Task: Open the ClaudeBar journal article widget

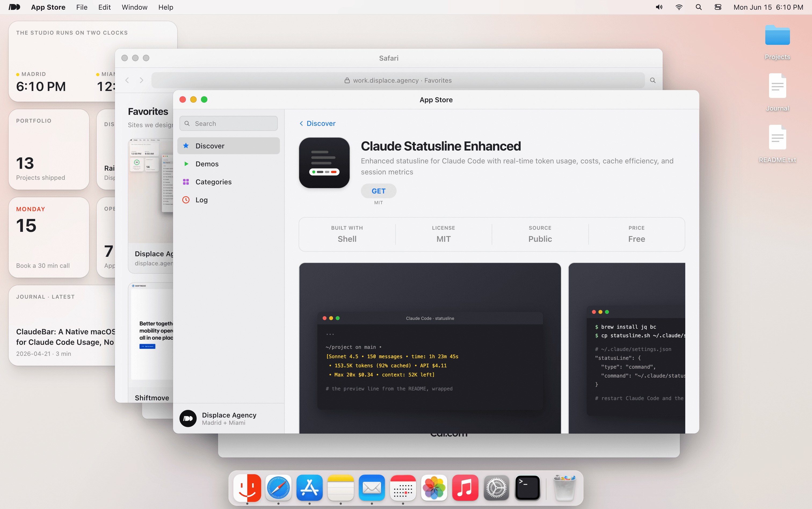Action: click(62, 325)
